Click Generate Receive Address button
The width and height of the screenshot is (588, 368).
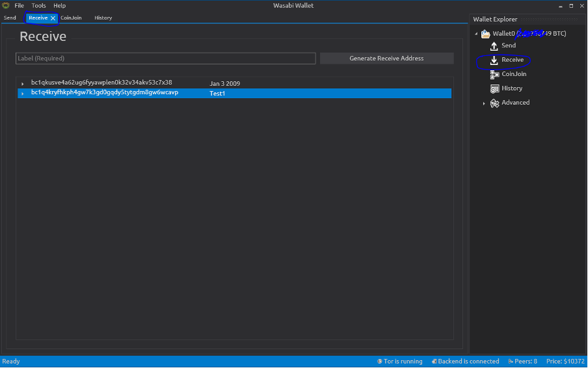[x=386, y=58]
